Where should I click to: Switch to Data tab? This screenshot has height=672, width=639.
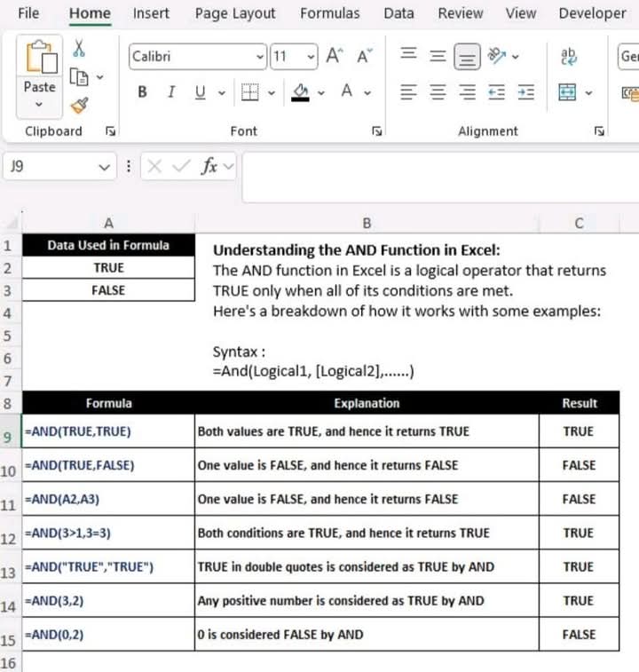click(398, 13)
